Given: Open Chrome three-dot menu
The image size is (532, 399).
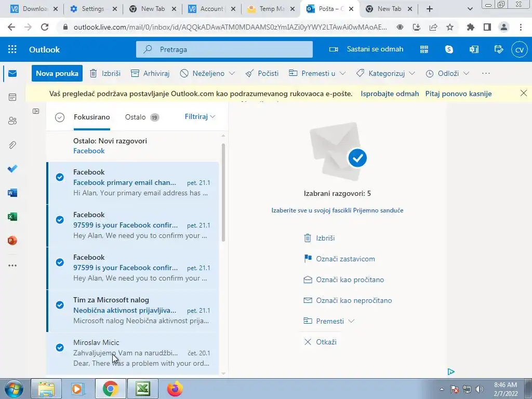Looking at the screenshot, I should [x=521, y=27].
